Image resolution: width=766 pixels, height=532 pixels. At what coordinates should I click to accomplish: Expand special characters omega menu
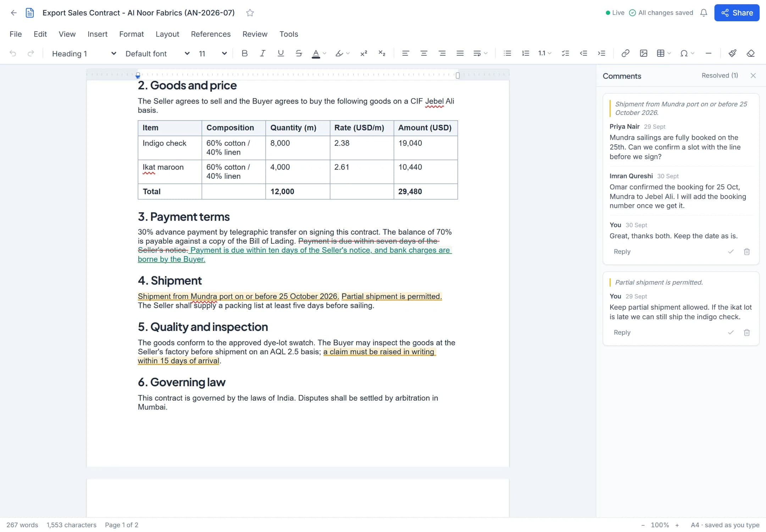[687, 54]
